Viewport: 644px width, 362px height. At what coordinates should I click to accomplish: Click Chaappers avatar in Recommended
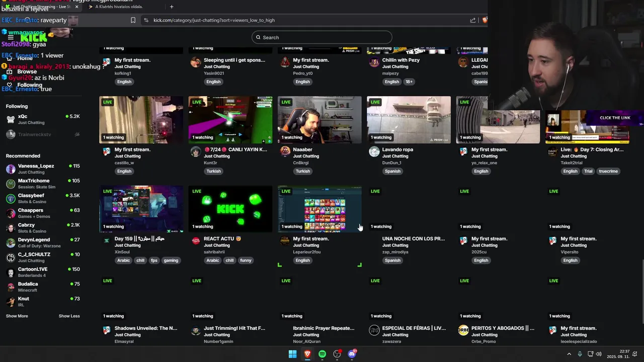coord(11,213)
